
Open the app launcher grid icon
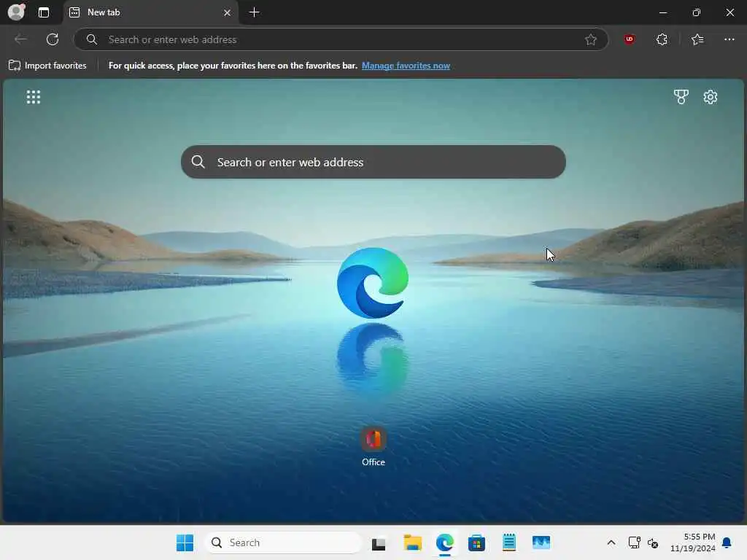tap(34, 97)
